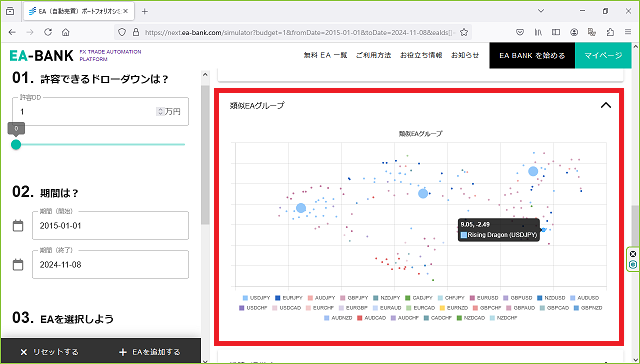The height and width of the screenshot is (364, 640).
Task: Toggle CADJPY in chart legend
Action: [419, 298]
